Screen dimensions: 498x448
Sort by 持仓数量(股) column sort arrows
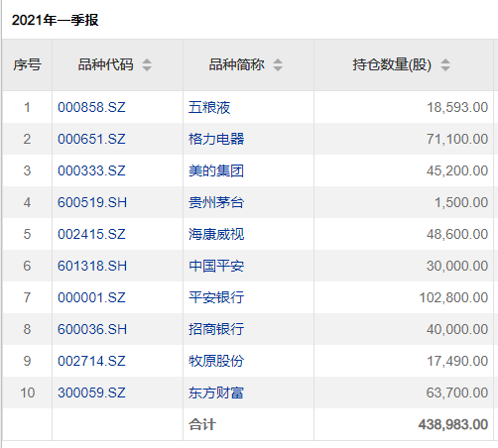tap(445, 64)
